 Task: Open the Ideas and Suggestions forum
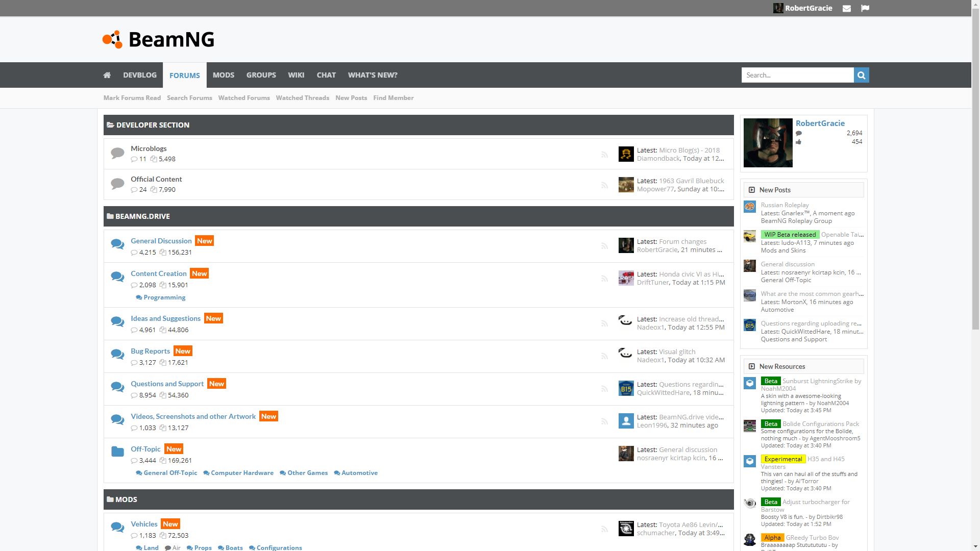[x=165, y=318]
